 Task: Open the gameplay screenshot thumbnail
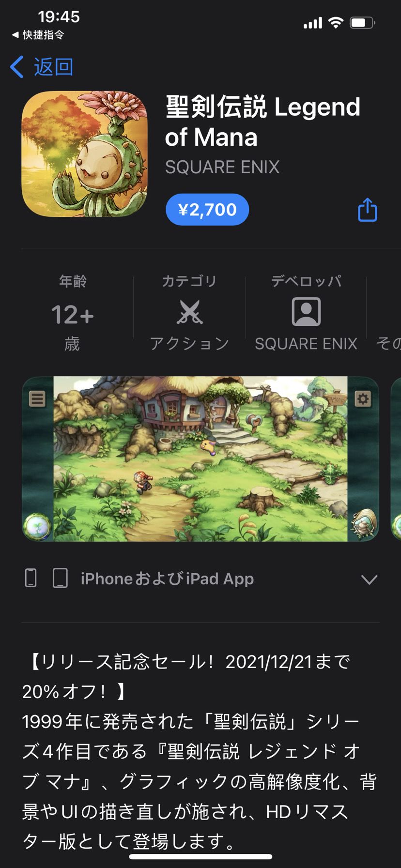coord(200,459)
